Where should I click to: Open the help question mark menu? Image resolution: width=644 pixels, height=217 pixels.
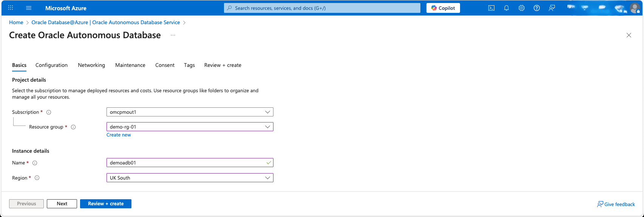[x=537, y=8]
